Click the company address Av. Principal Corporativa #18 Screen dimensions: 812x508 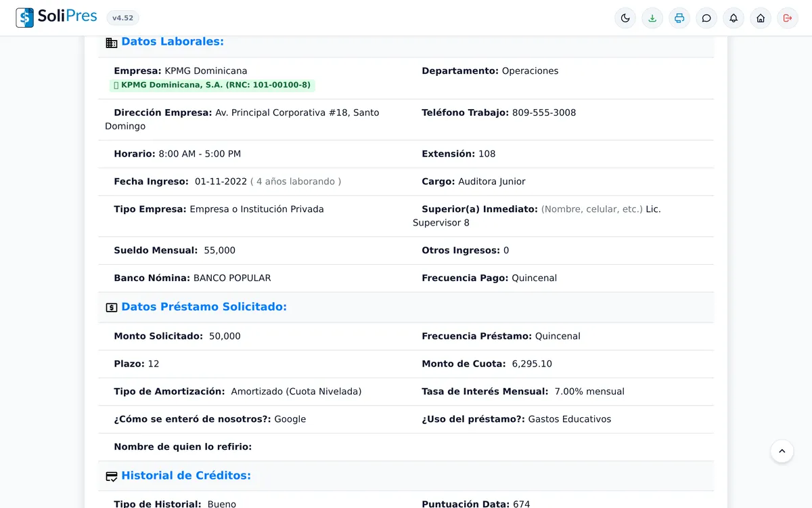[x=242, y=119]
